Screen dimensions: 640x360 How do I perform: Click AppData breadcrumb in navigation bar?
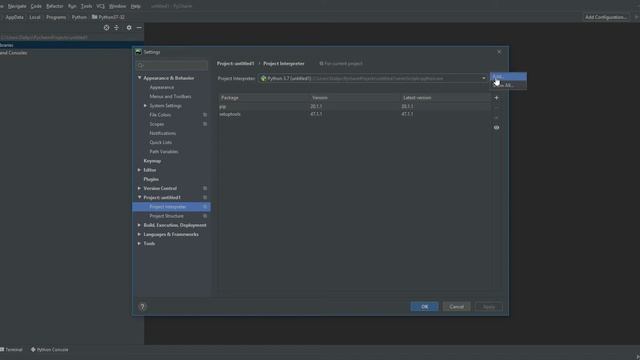(15, 17)
